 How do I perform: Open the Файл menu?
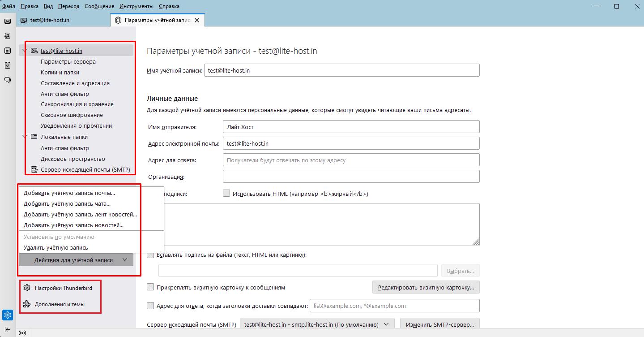9,6
